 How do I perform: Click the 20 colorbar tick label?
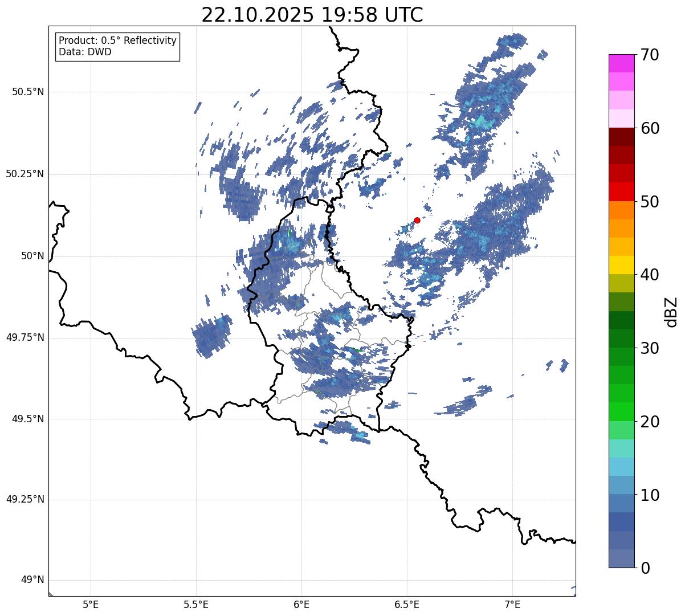(x=650, y=422)
